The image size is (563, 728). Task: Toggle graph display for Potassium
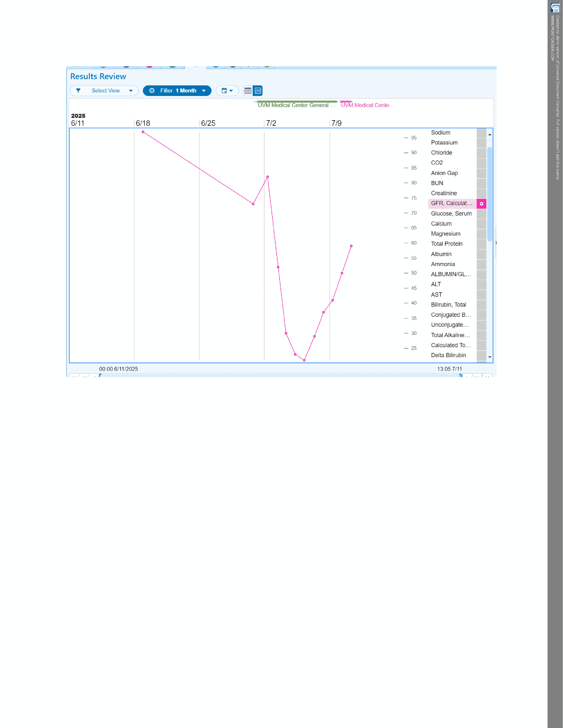click(481, 143)
